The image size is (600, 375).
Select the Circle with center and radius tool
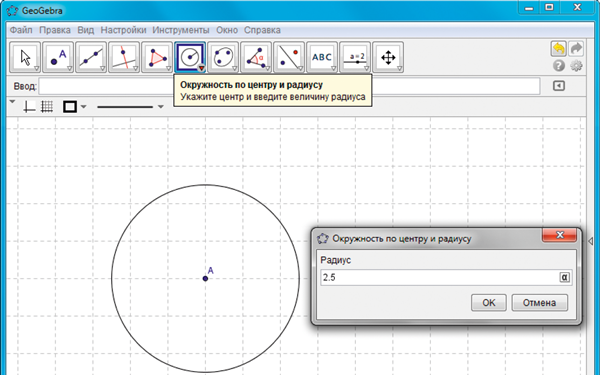click(x=190, y=57)
